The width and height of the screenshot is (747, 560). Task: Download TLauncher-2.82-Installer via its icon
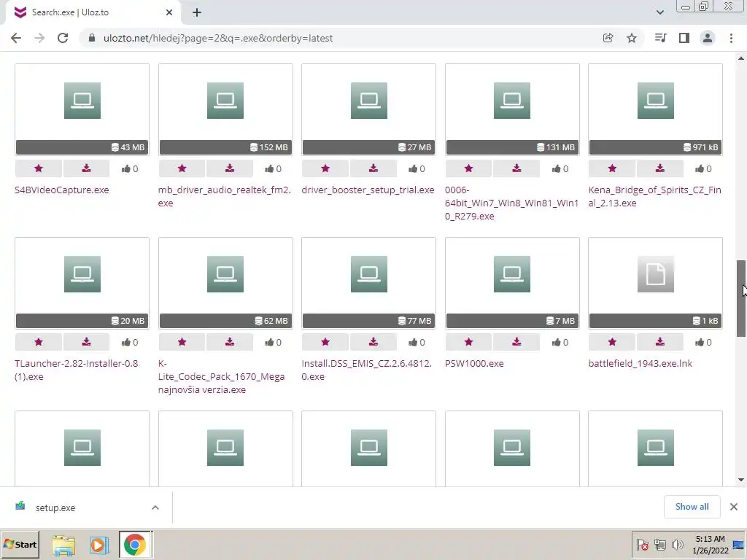86,342
